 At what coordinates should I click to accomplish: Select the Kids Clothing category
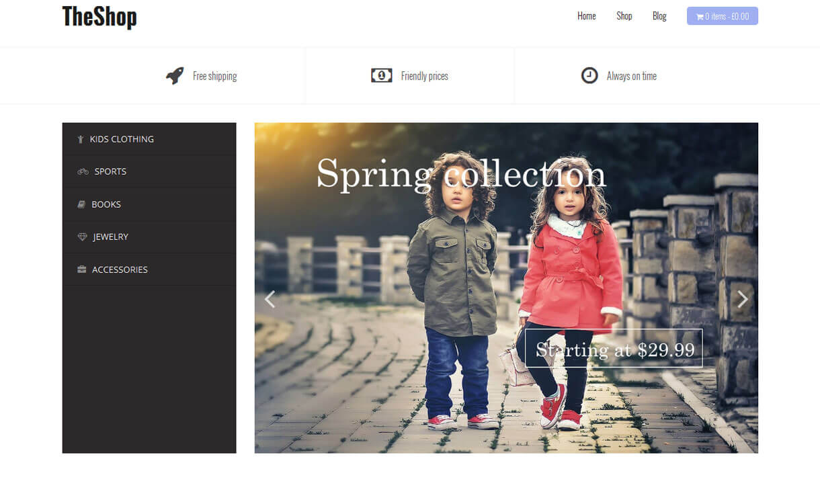click(x=122, y=139)
